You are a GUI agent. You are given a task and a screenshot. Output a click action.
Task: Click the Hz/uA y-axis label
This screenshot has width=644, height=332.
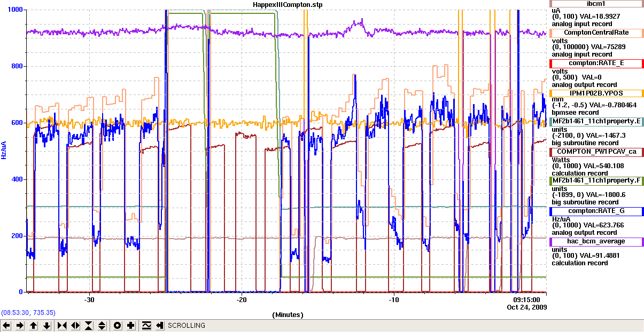point(4,150)
